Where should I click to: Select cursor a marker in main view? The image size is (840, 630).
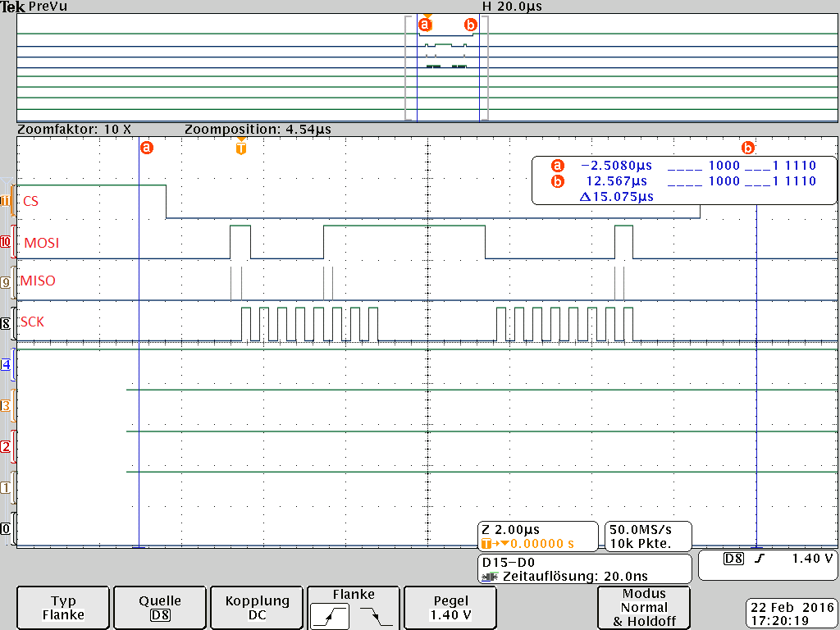tap(146, 148)
